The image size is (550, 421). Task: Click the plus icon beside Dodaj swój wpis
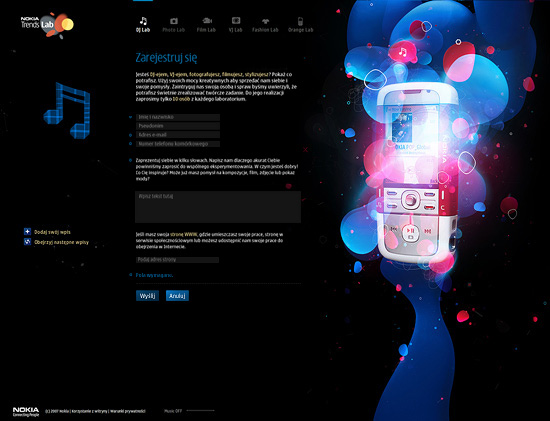[27, 232]
